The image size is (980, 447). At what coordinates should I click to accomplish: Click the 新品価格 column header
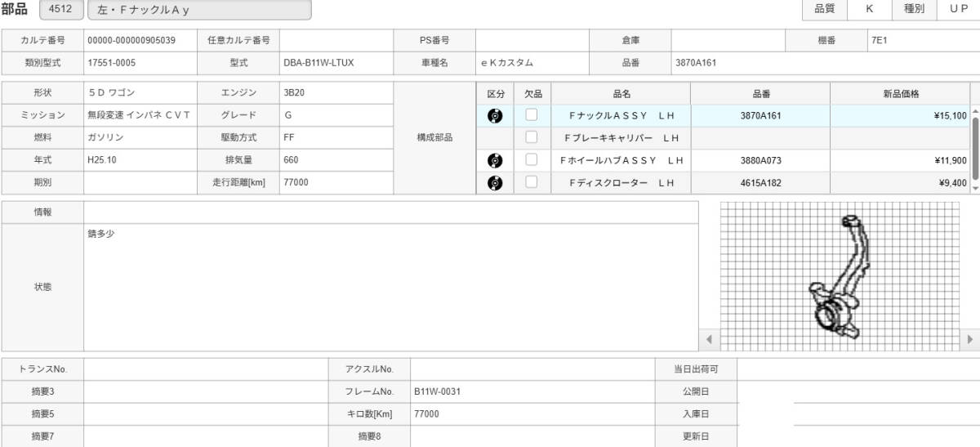coord(900,93)
